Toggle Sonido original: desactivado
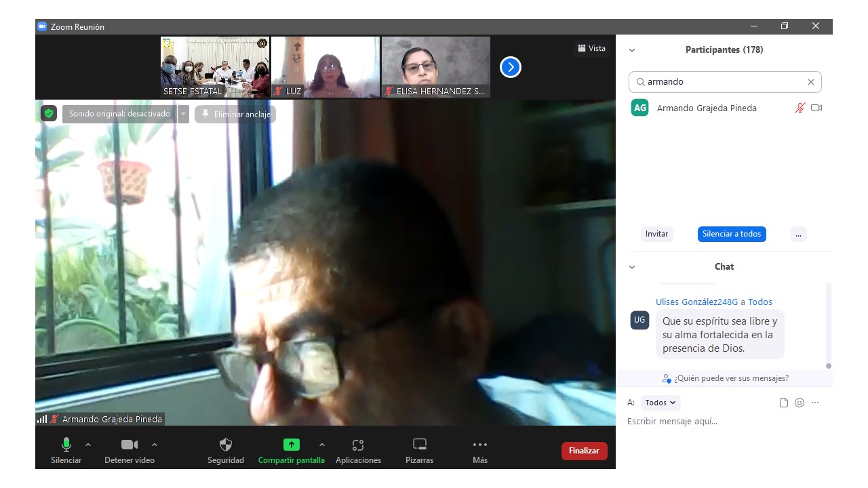Viewport: 868px width, 488px height. pyautogui.click(x=119, y=114)
